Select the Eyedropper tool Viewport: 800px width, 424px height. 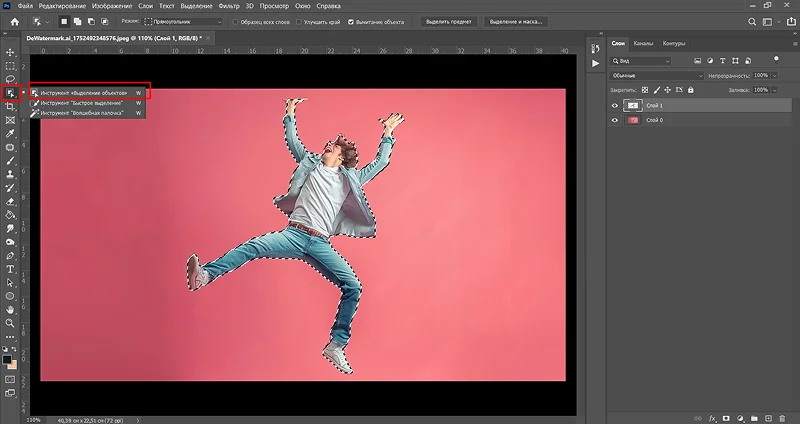coord(10,134)
